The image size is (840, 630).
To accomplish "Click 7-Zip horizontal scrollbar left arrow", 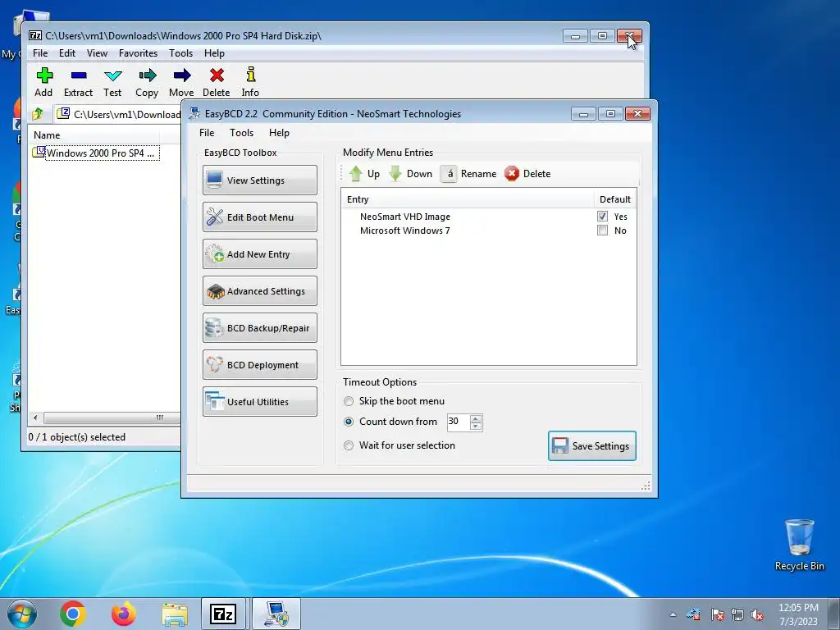I will point(35,418).
